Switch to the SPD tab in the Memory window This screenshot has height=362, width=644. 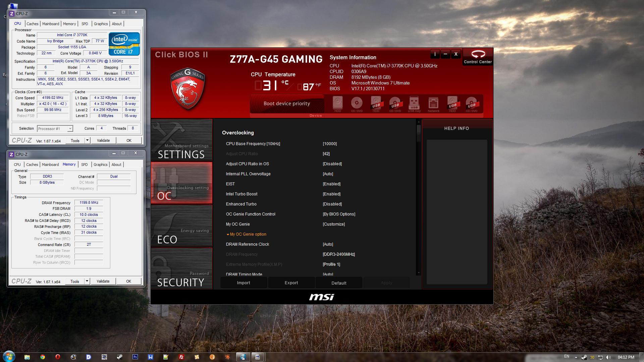(x=84, y=165)
